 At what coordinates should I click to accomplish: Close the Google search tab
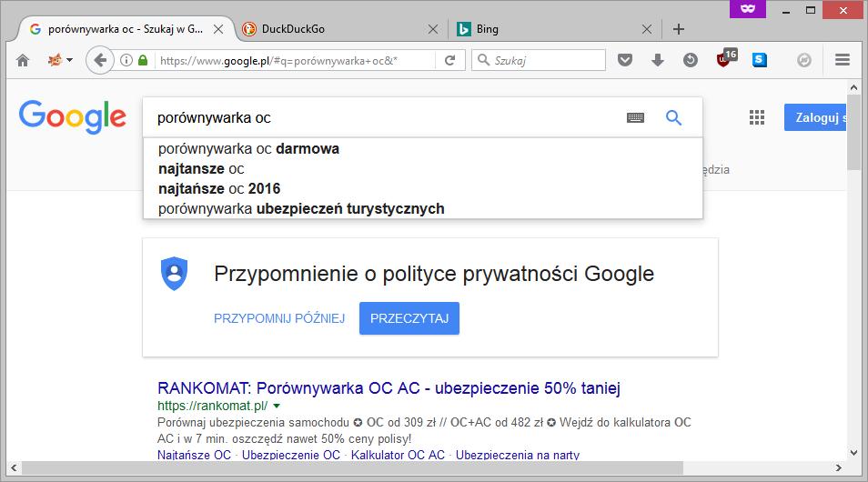pos(218,29)
